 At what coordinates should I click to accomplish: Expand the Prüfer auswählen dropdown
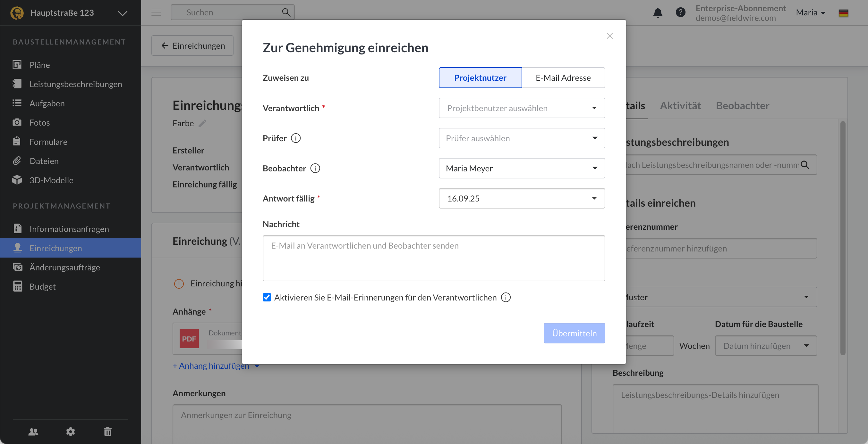tap(521, 138)
